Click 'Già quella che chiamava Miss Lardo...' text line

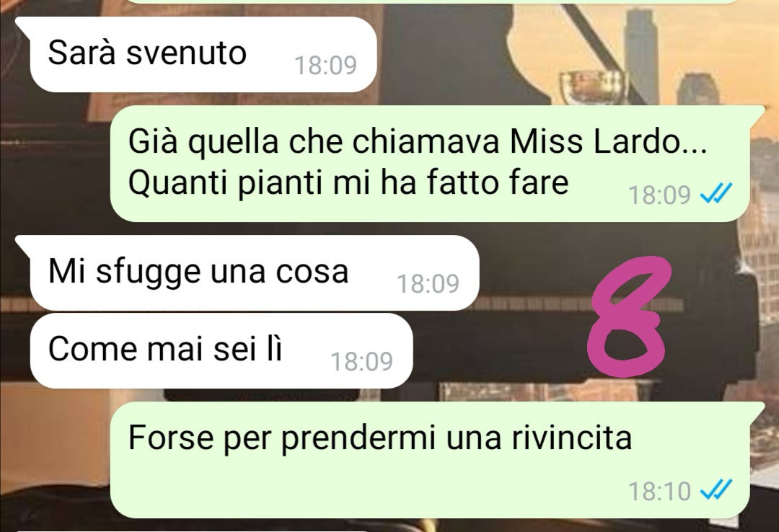click(x=418, y=141)
